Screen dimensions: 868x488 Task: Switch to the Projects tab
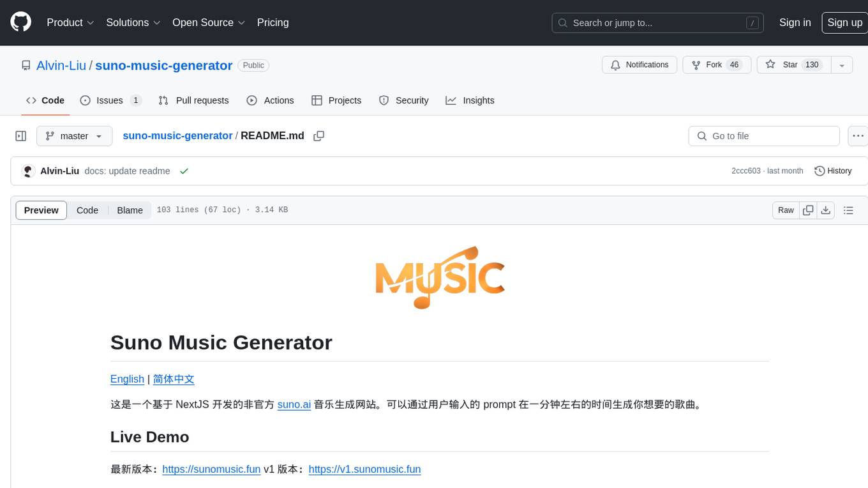click(x=336, y=100)
